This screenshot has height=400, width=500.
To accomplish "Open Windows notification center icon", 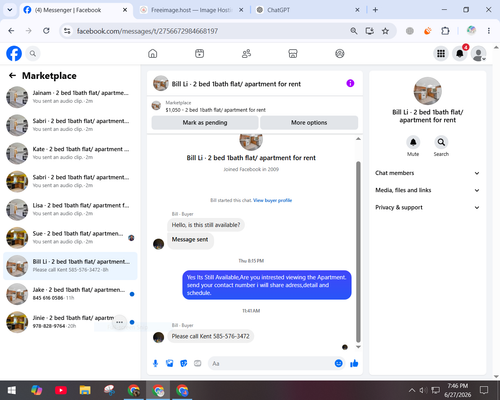I will (484, 390).
